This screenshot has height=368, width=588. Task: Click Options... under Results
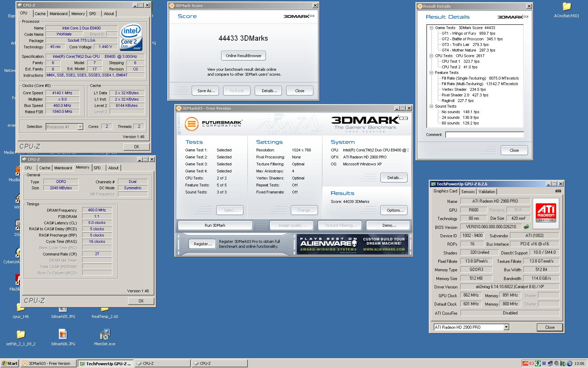(x=394, y=210)
